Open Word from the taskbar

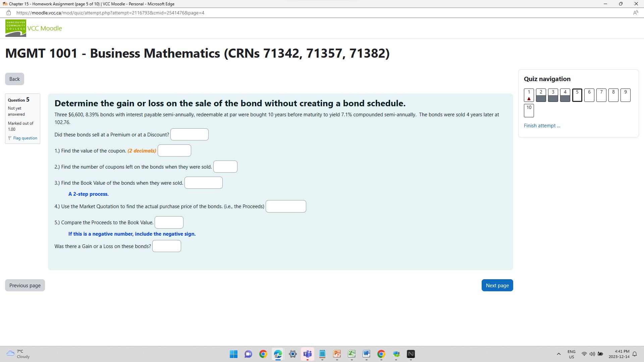tap(366, 354)
